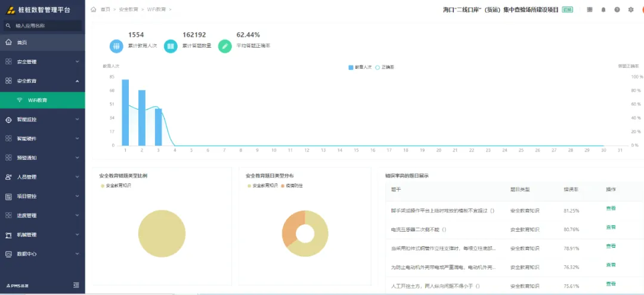The height and width of the screenshot is (295, 644).
Task: Open notifications with the bell icon
Action: 603,10
